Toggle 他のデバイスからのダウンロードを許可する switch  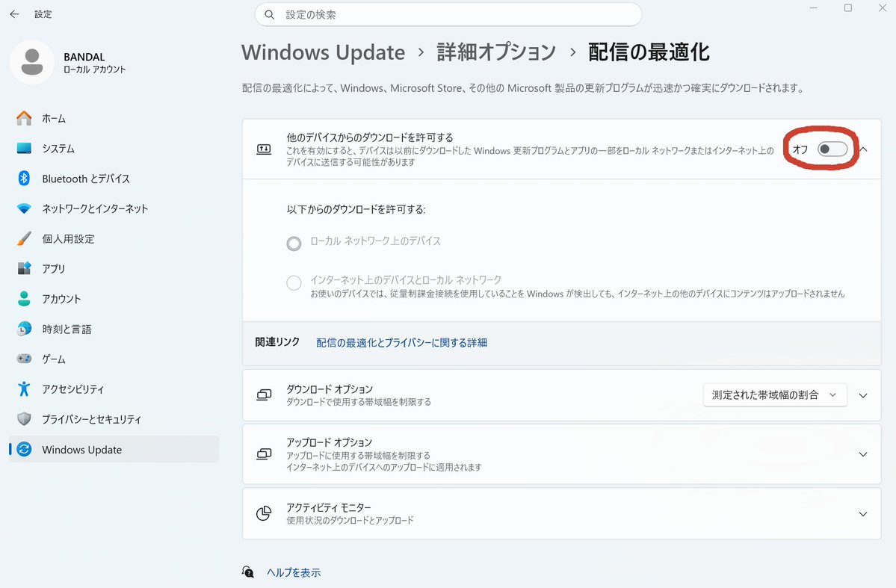coord(832,149)
